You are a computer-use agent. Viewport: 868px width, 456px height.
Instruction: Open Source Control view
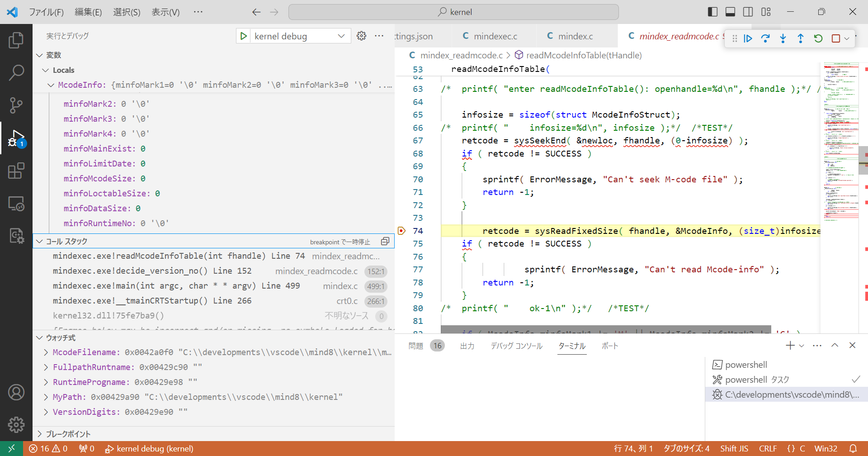(x=16, y=105)
